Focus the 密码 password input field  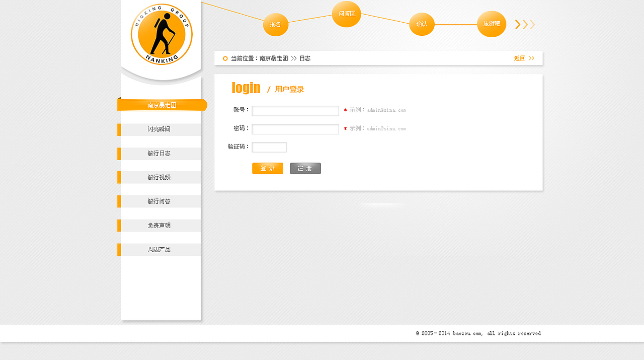tap(295, 129)
